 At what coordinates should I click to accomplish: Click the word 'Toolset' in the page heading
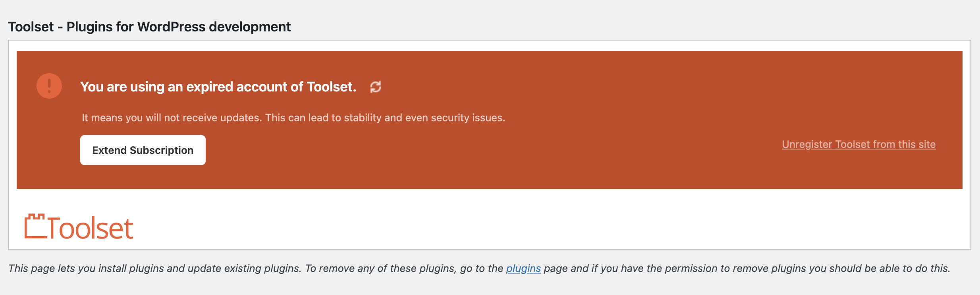[x=31, y=27]
